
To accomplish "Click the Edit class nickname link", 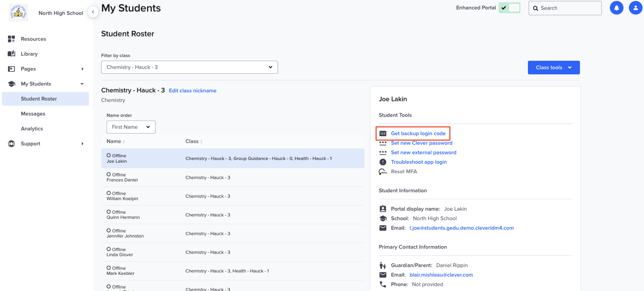I will click(x=193, y=90).
